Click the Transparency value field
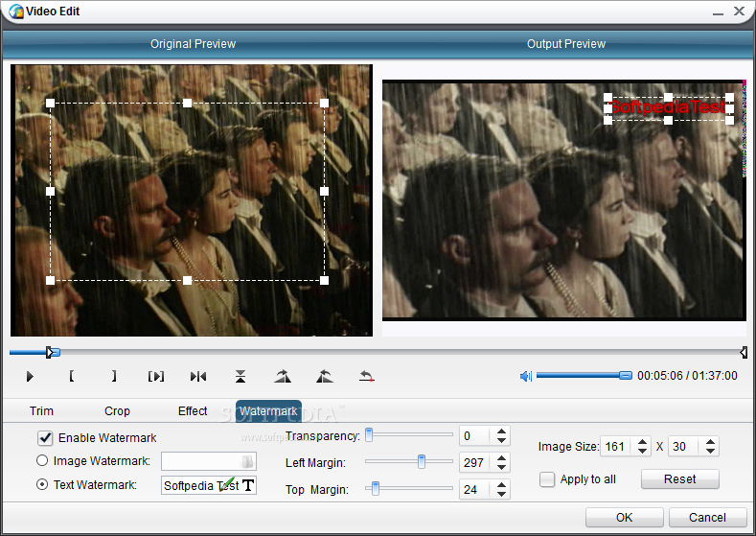This screenshot has width=756, height=536. click(x=476, y=436)
